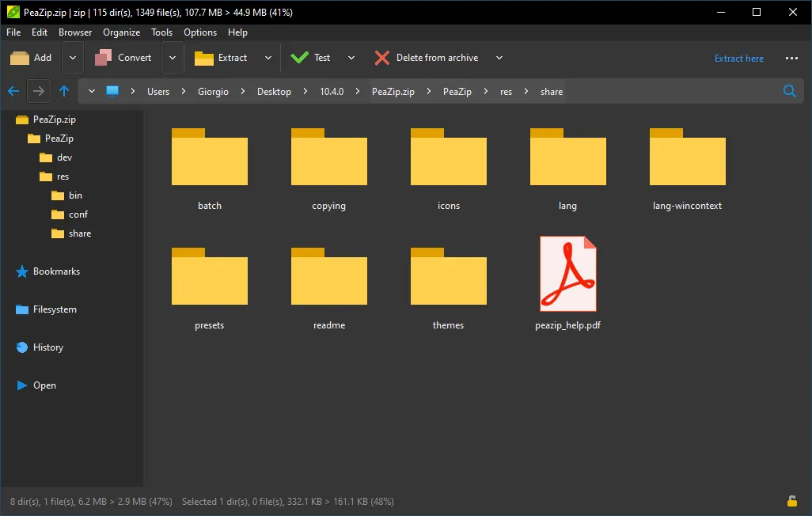Open the Test button dropdown menu
The width and height of the screenshot is (812, 516).
[351, 57]
